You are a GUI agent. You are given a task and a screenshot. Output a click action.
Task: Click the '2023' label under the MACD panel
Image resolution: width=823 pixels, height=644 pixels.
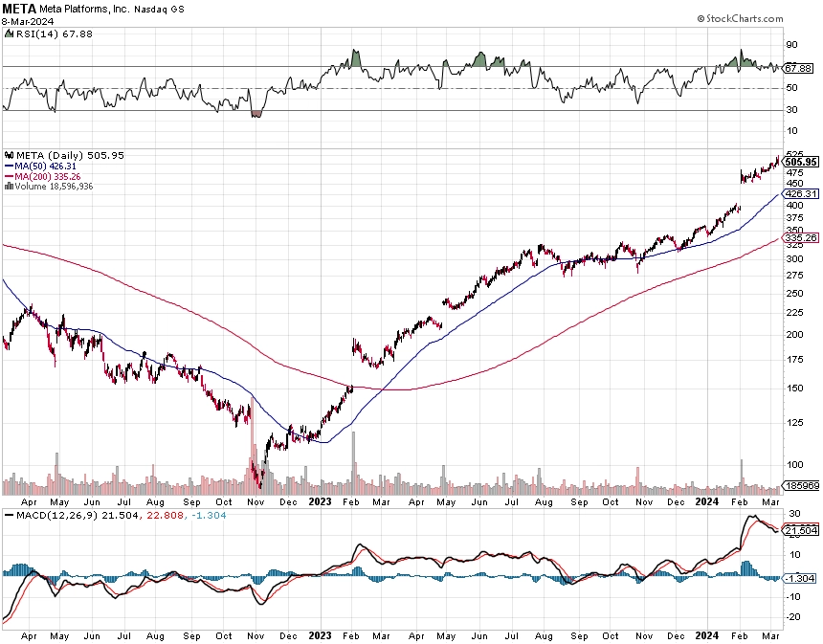(x=320, y=635)
